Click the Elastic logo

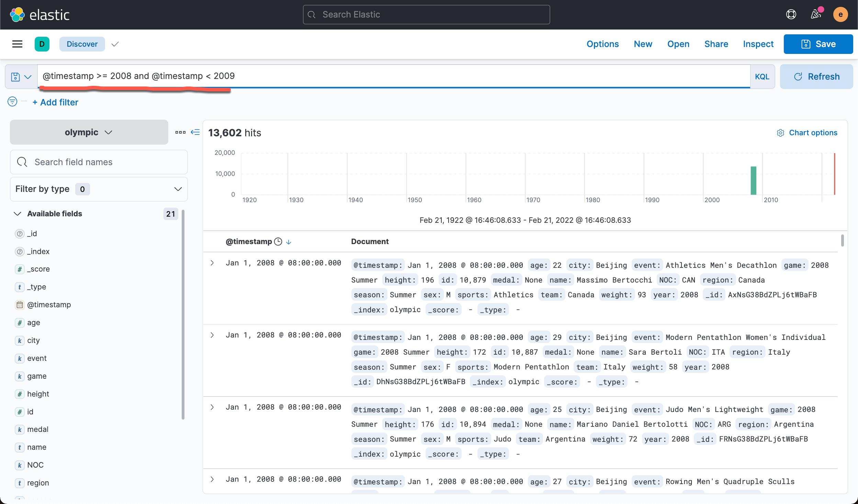pyautogui.click(x=39, y=15)
